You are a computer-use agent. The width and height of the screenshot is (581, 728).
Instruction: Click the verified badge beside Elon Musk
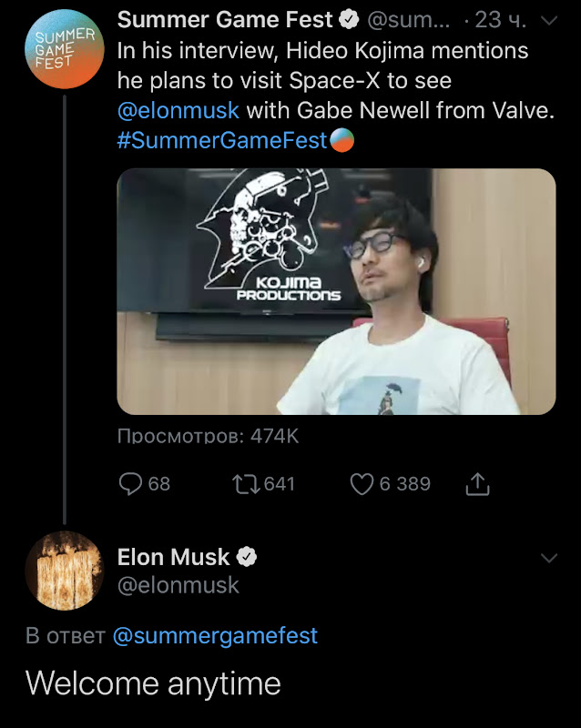(246, 557)
